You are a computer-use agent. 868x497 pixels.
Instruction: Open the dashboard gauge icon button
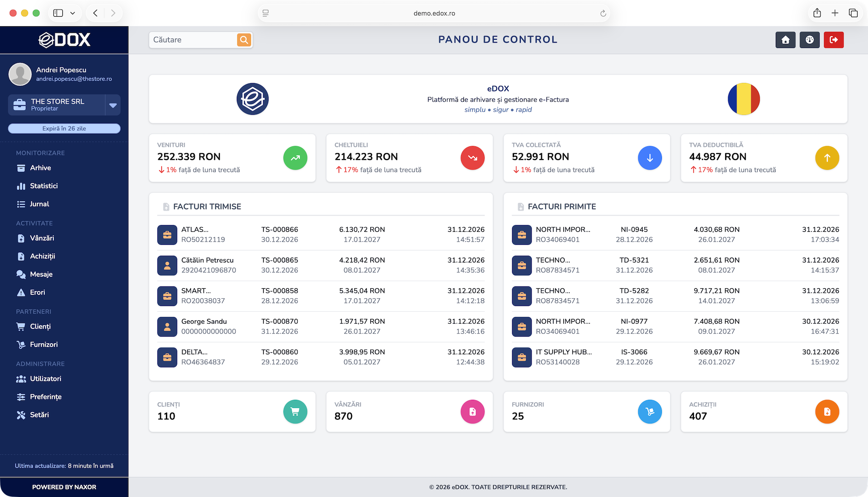point(809,40)
